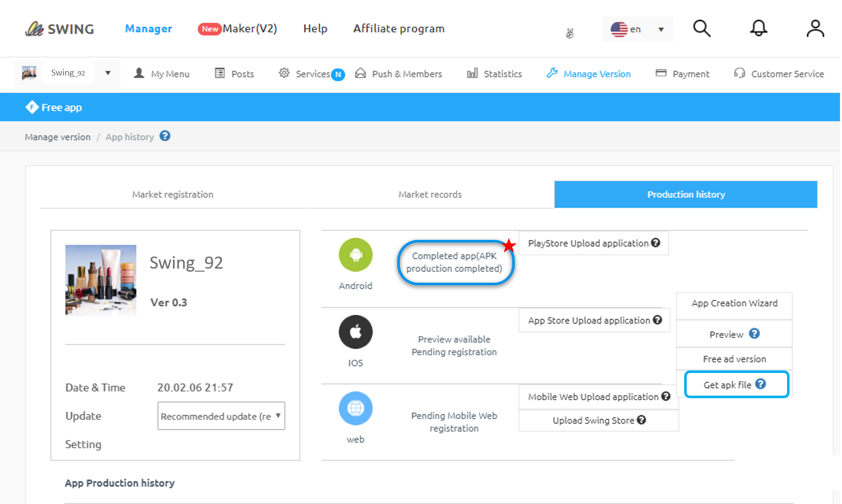
Task: Click the App Creation Wizard button
Action: point(734,303)
